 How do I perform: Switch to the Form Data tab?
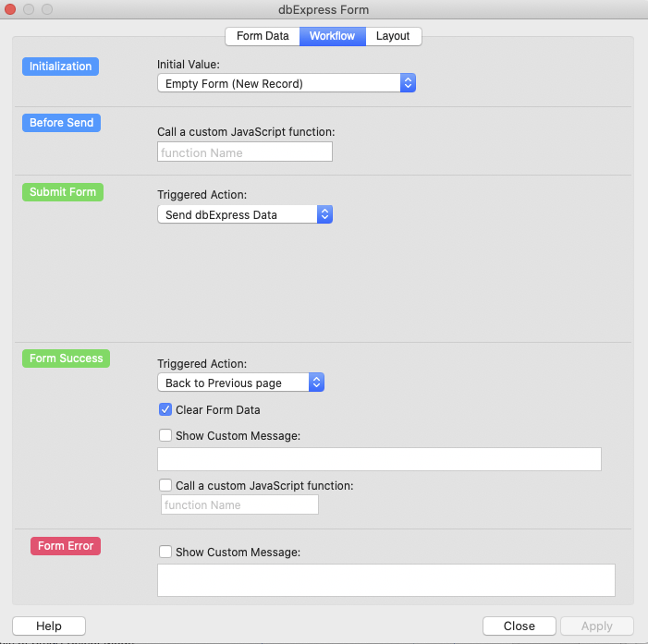(x=263, y=36)
